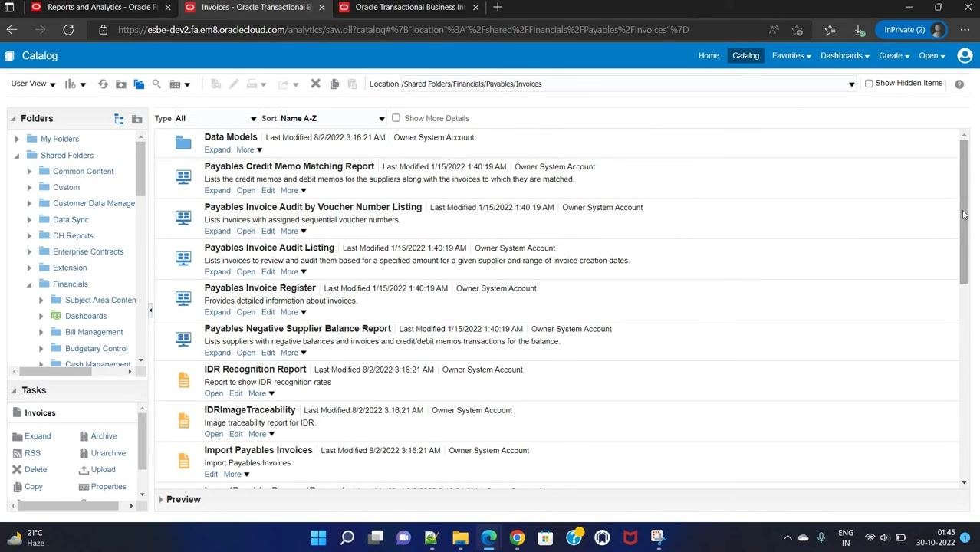Check the Show More Details box
Screen dimensions: 980x552
coord(396,118)
